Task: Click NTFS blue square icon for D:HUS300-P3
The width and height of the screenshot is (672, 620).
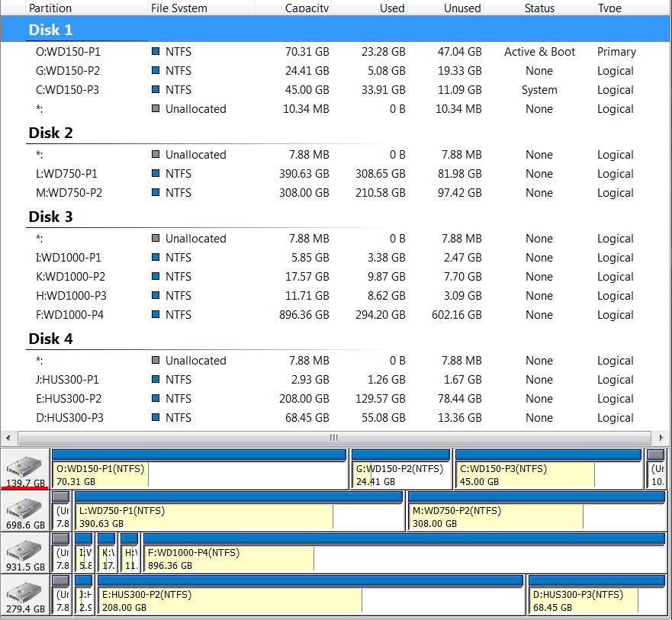Action: pyautogui.click(x=156, y=417)
